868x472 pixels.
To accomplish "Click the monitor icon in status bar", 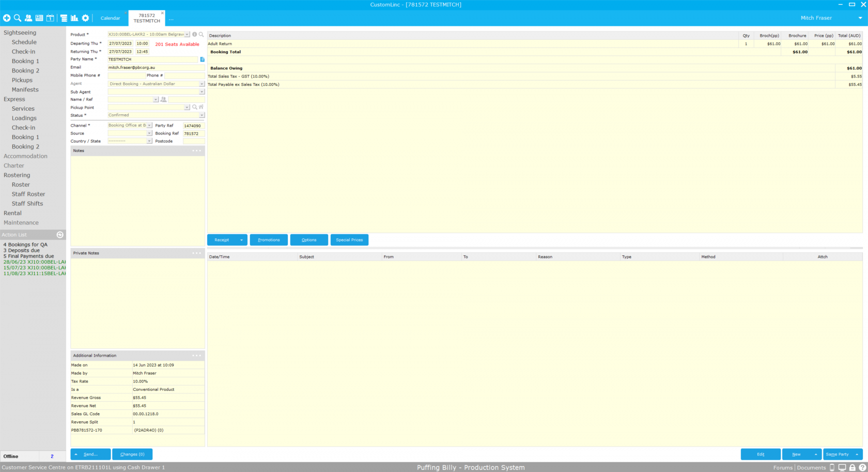I will (x=842, y=467).
